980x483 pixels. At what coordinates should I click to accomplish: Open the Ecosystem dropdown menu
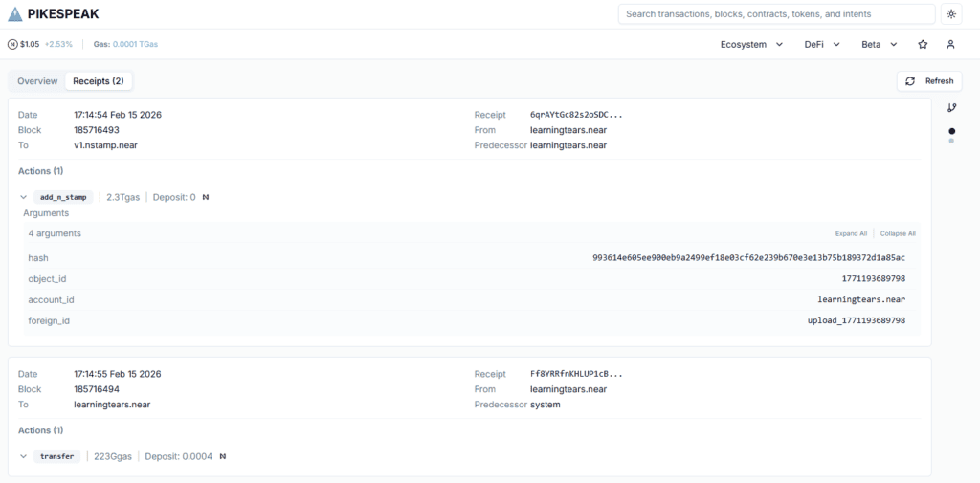[751, 44]
